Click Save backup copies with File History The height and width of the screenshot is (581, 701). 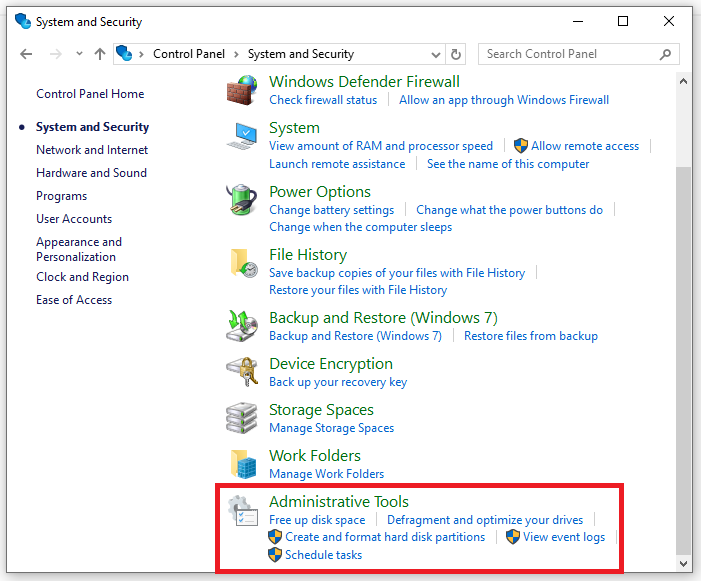pyautogui.click(x=397, y=273)
